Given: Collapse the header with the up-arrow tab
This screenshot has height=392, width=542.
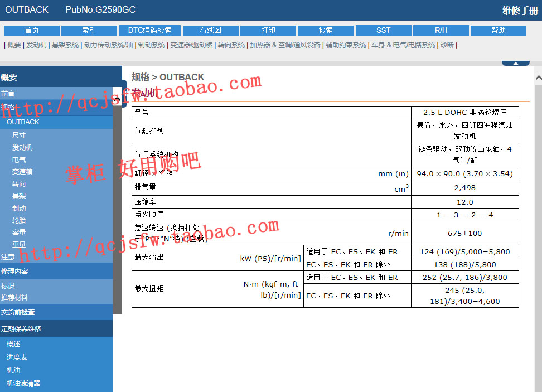Looking at the screenshot, I should point(516,63).
